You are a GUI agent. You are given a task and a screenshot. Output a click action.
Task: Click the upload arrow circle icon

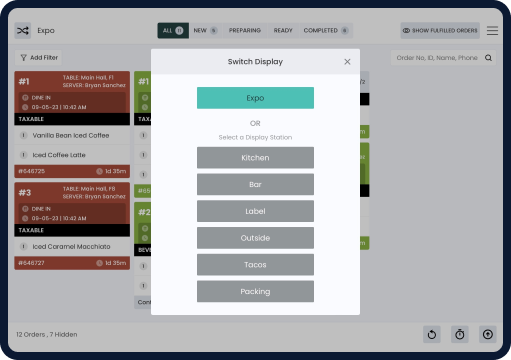click(488, 334)
